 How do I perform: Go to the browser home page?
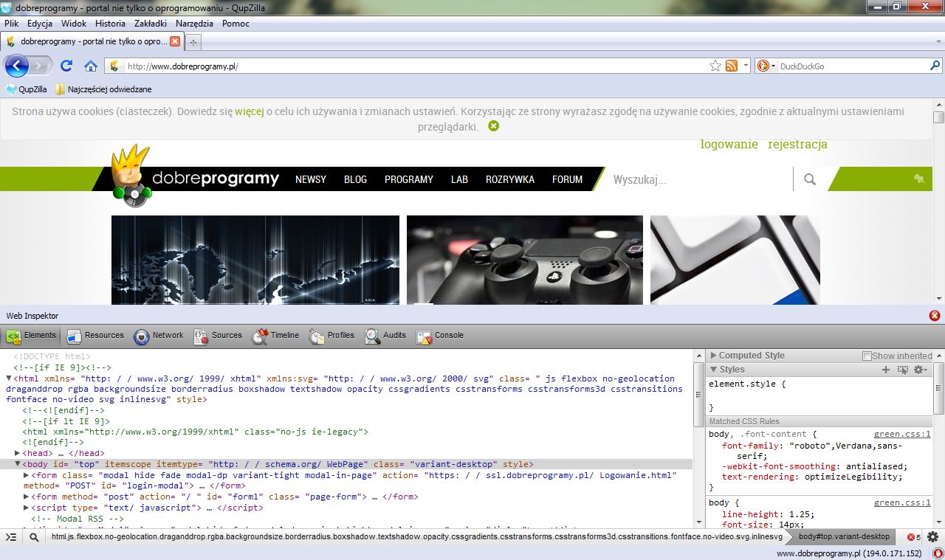point(91,66)
